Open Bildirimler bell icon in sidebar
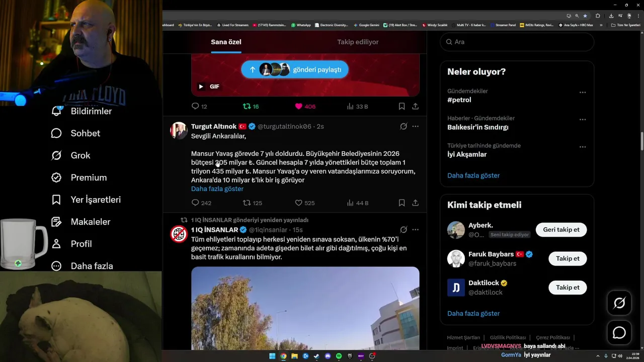 coord(57,111)
